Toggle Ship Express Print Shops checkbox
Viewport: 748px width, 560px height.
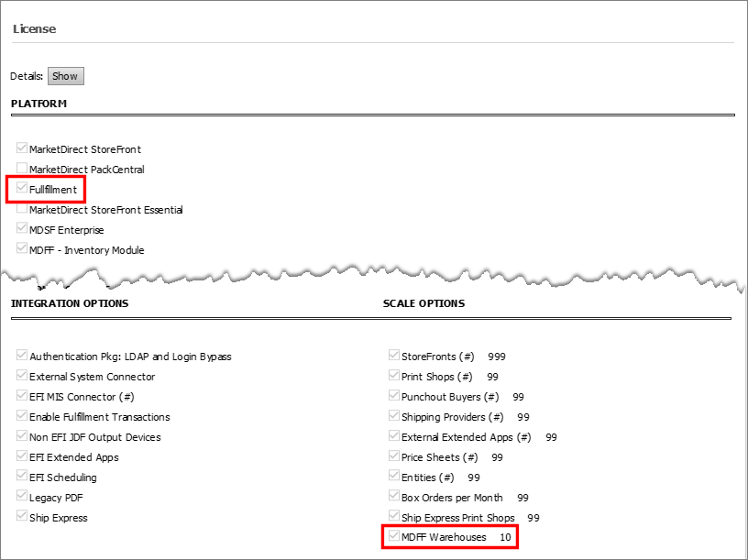pyautogui.click(x=393, y=516)
